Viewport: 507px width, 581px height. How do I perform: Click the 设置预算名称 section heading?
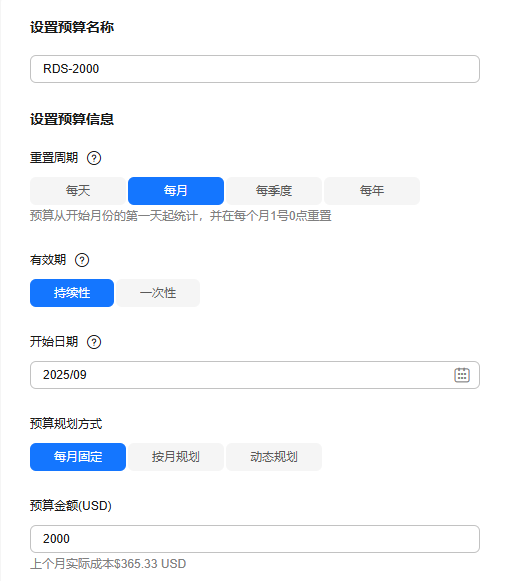72,27
